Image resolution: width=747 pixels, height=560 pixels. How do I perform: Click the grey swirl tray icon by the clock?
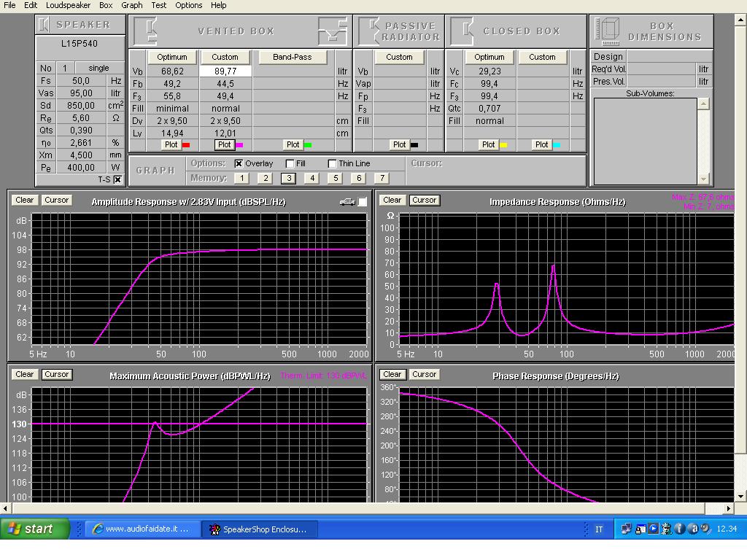705,529
